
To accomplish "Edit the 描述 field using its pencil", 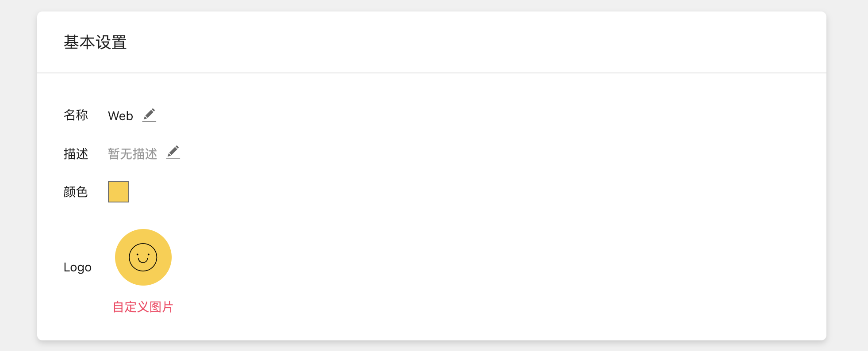I will click(x=173, y=152).
